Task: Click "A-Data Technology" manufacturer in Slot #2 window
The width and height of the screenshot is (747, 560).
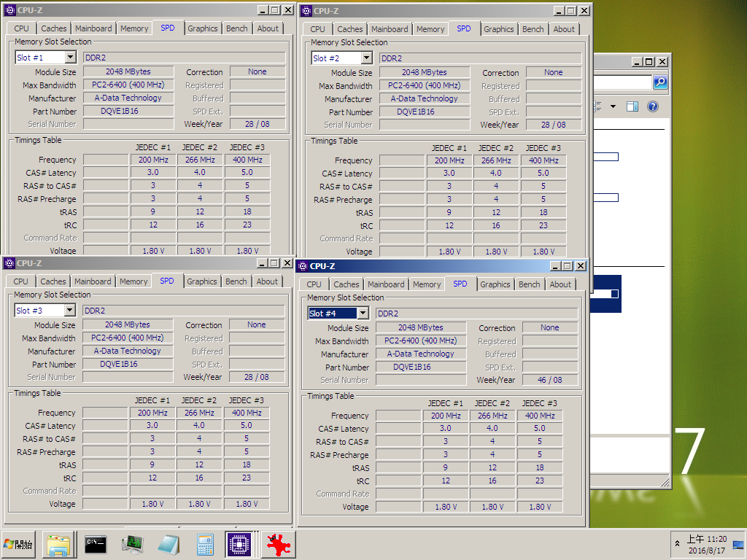Action: tap(424, 98)
